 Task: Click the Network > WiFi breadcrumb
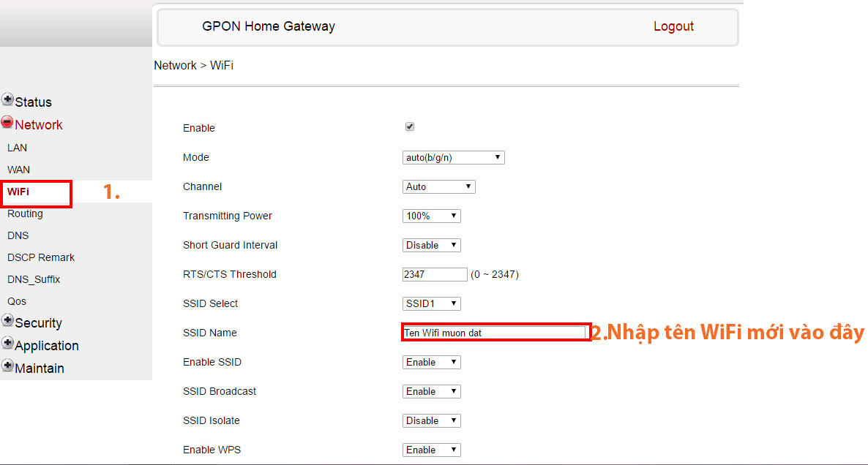point(194,65)
